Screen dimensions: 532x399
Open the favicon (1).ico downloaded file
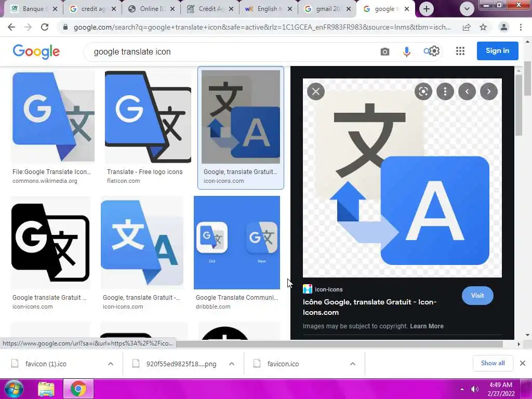coord(46,364)
